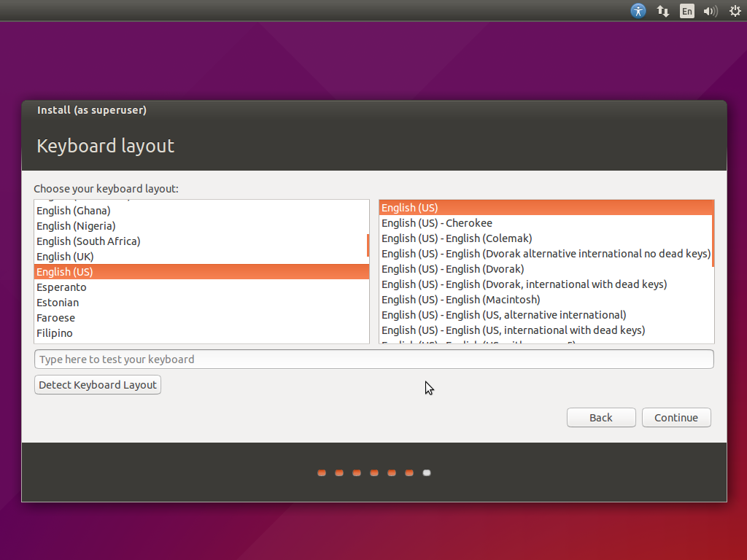Click the Continue button
747x560 pixels.
pos(676,418)
